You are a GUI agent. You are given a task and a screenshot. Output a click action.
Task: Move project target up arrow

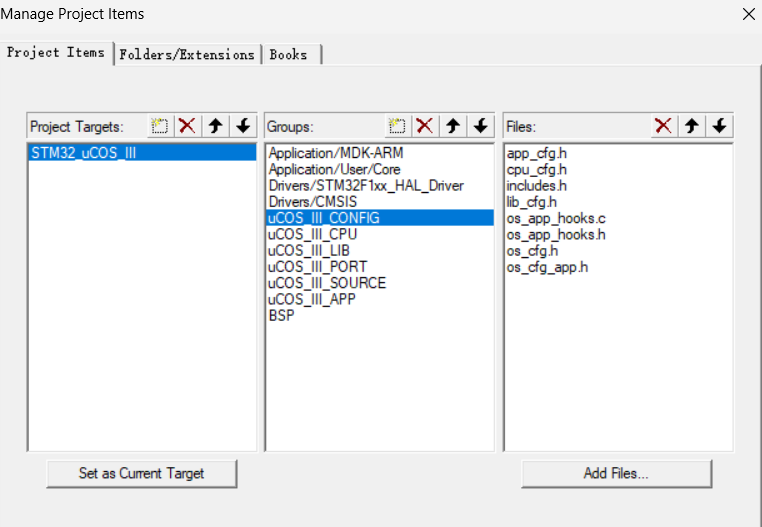coord(215,126)
